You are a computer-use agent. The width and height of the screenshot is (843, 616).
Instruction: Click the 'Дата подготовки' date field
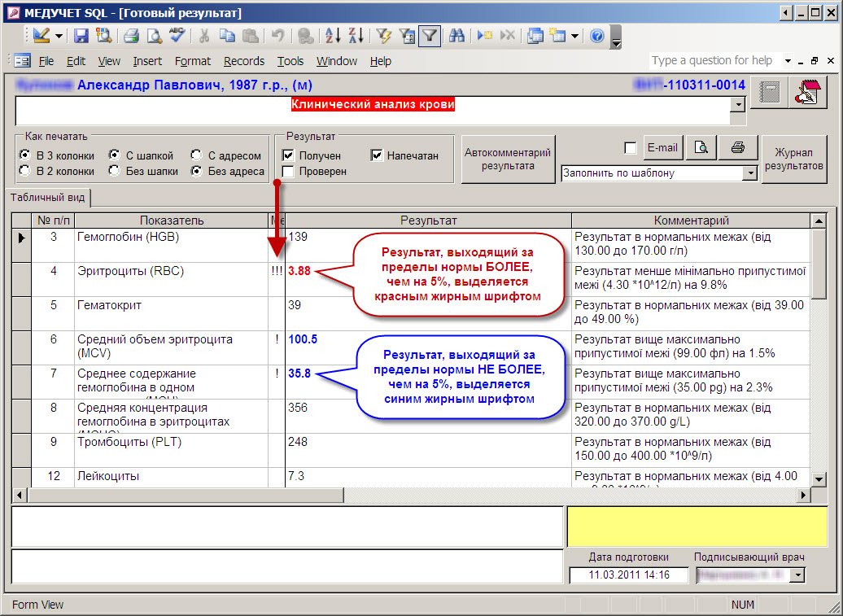click(628, 575)
